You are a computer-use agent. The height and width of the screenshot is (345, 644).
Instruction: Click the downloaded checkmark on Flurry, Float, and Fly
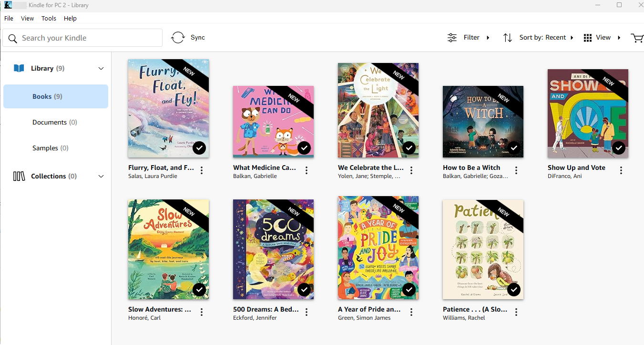[x=199, y=148]
